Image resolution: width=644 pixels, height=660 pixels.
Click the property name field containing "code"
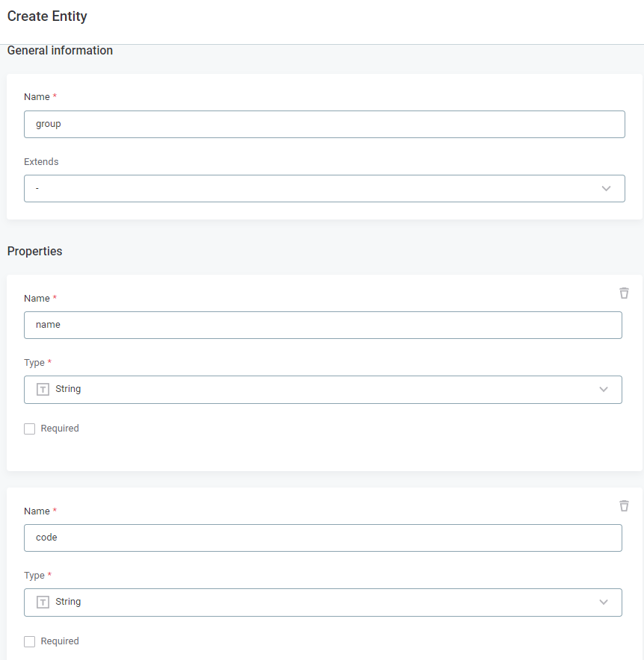[323, 538]
